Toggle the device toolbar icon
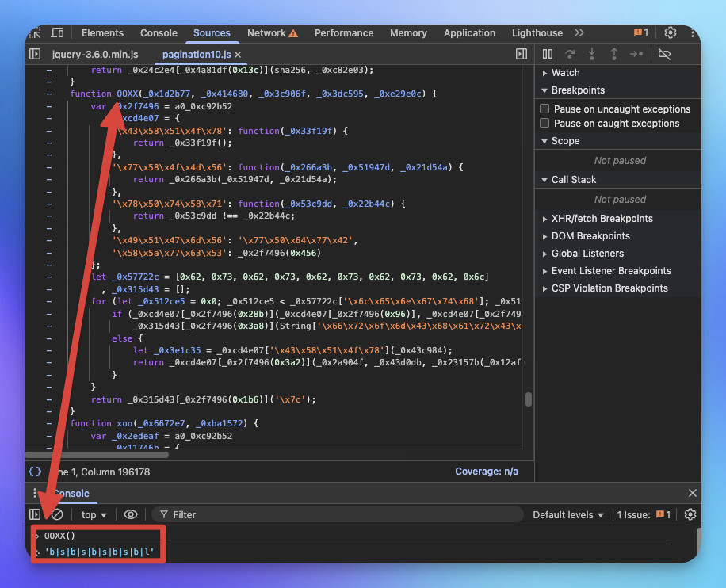 [x=57, y=32]
